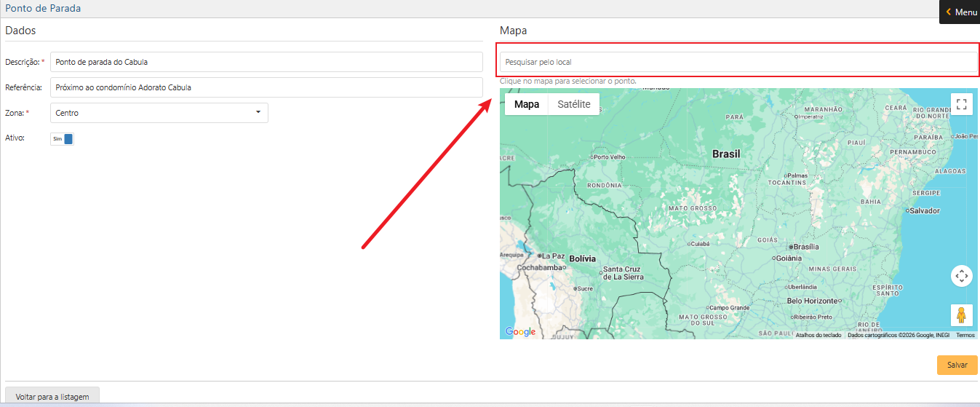Toggle the Ativo switch
The image size is (980, 407).
click(62, 138)
